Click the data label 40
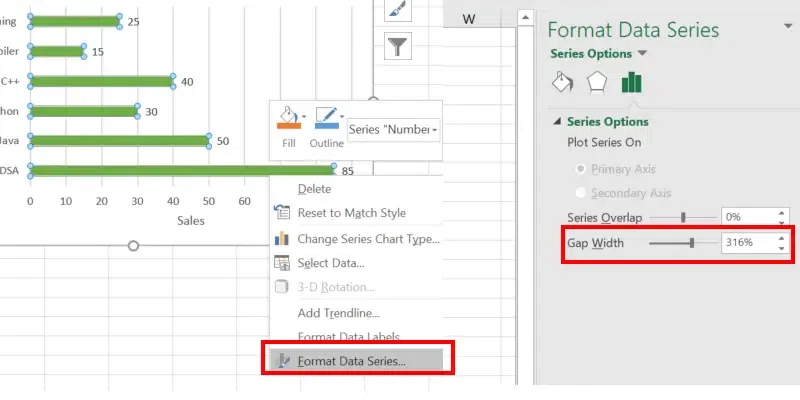Screen dimensions: 800x400 [x=187, y=82]
